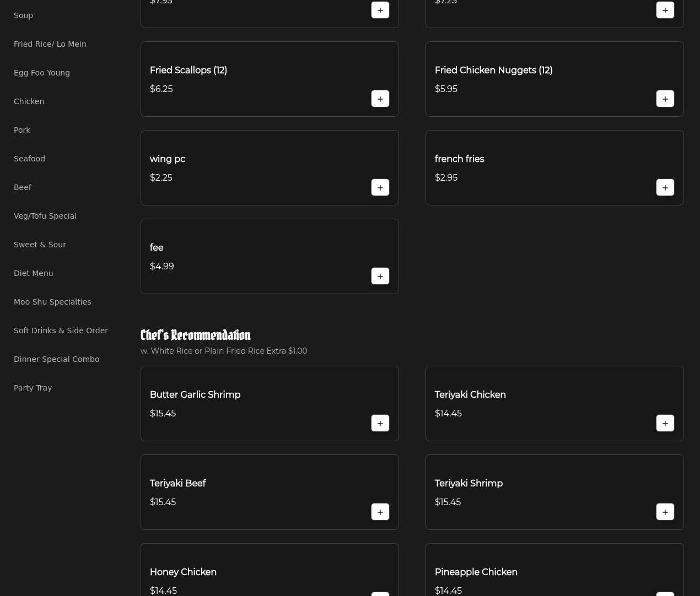Open Butter Garlic Shrimp details
Viewport: 700px width, 596px height.
[x=195, y=395]
